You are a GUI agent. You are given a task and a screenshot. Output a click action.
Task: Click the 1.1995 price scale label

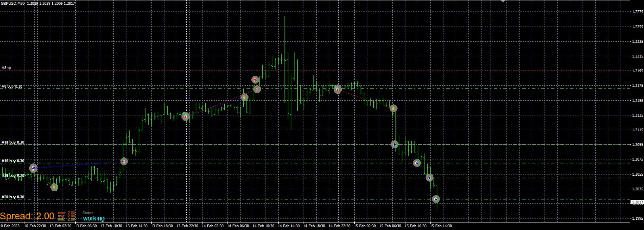coord(638,218)
